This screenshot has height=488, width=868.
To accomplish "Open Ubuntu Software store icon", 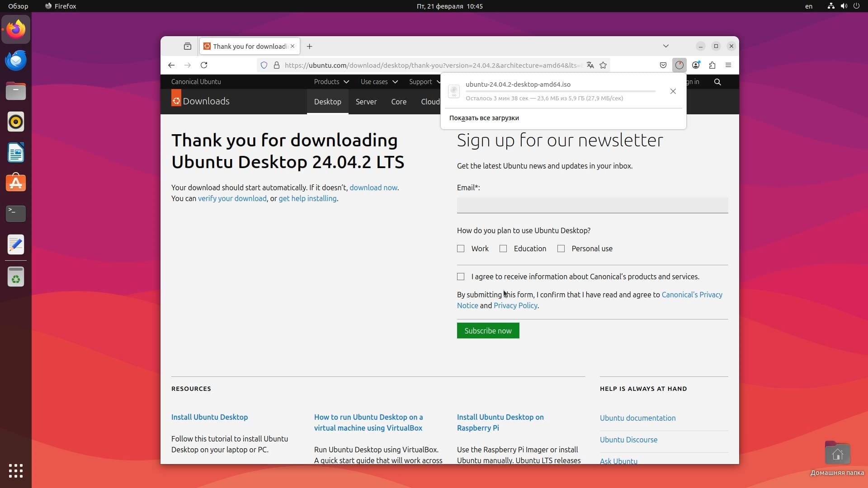I will (16, 183).
